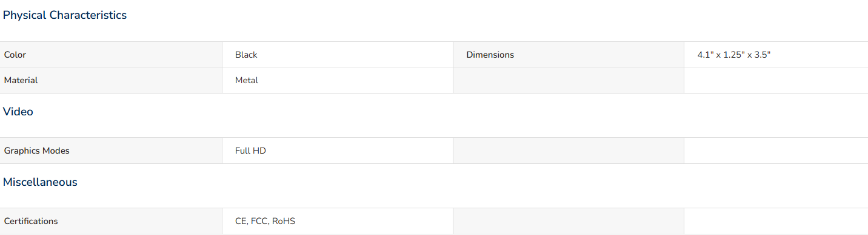The height and width of the screenshot is (235, 868).
Task: Select the Material label cell
Action: pos(111,80)
